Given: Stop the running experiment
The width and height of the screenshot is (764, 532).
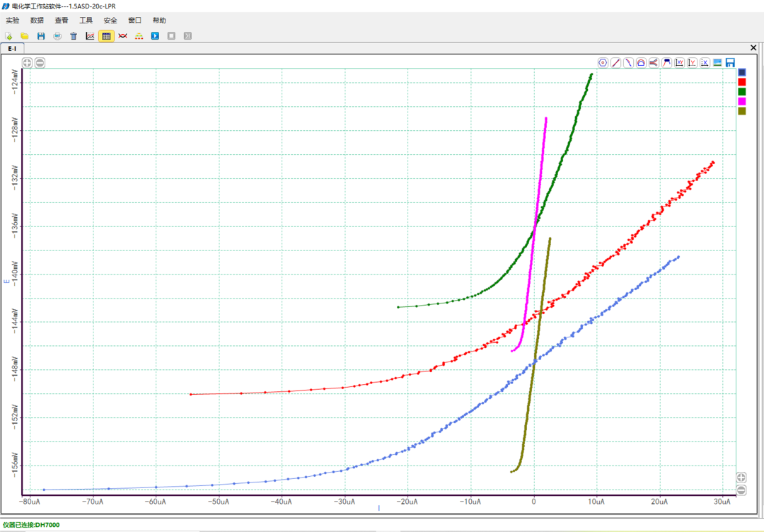Looking at the screenshot, I should [x=171, y=36].
